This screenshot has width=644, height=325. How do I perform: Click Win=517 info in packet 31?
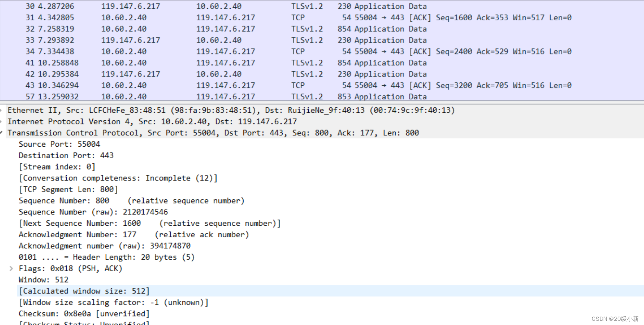(528, 18)
